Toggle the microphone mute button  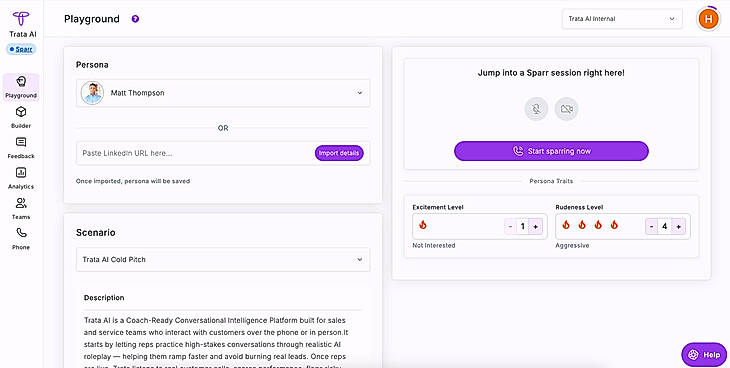[x=536, y=109]
